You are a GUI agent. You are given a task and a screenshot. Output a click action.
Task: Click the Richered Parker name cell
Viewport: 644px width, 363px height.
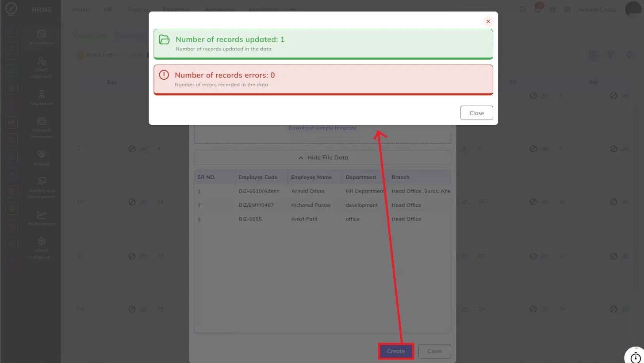coord(311,205)
